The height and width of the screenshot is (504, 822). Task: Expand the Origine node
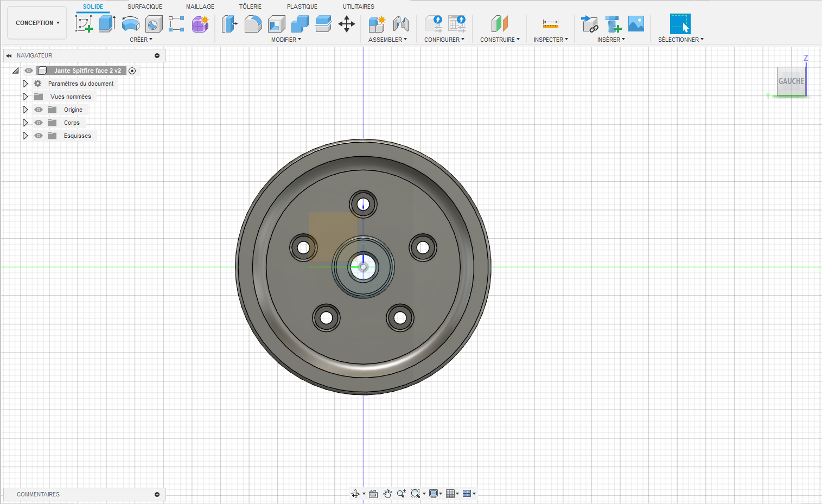coord(25,110)
